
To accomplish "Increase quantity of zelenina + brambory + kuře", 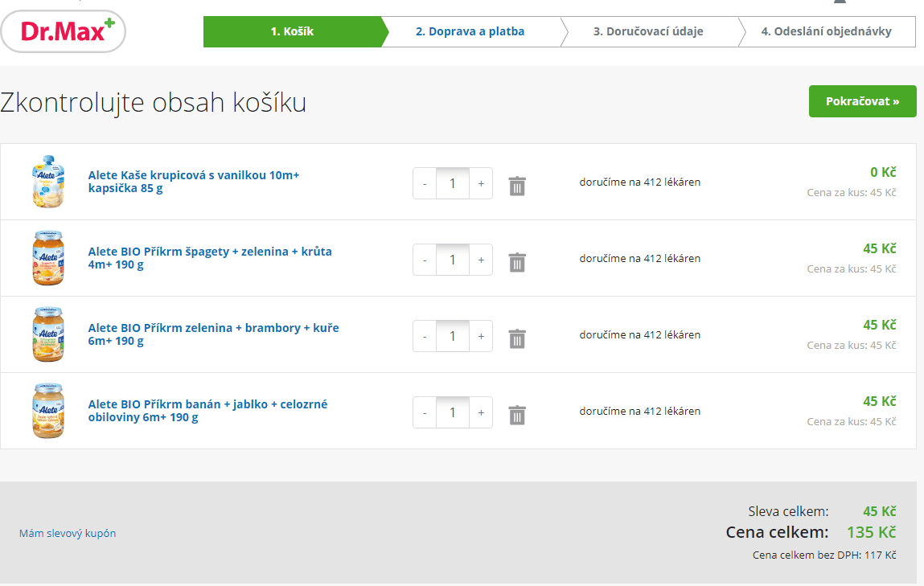I will [481, 336].
